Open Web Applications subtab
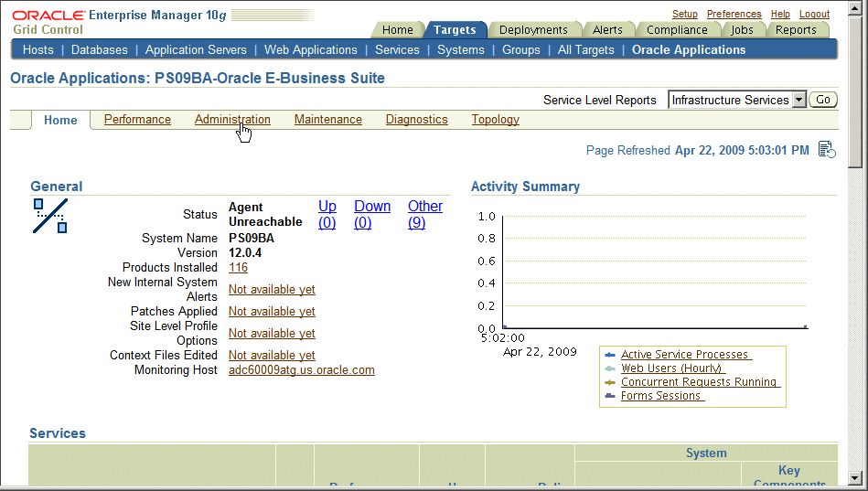Image resolution: width=868 pixels, height=491 pixels. pyautogui.click(x=311, y=49)
